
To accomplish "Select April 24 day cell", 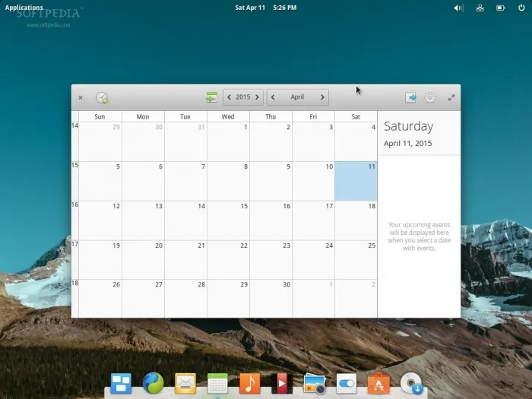I will coord(313,260).
